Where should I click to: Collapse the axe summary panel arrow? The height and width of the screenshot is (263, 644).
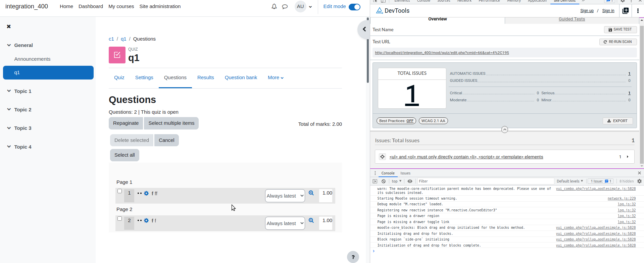[x=505, y=129]
